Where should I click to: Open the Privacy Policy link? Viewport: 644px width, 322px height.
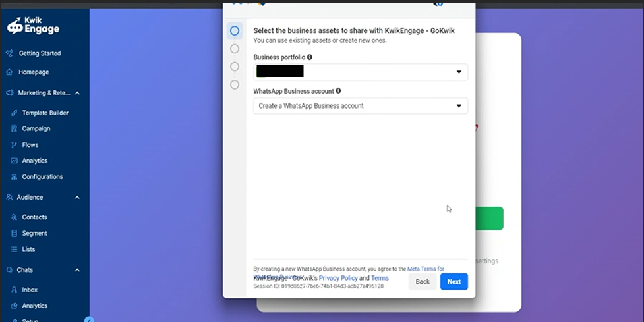click(x=338, y=278)
